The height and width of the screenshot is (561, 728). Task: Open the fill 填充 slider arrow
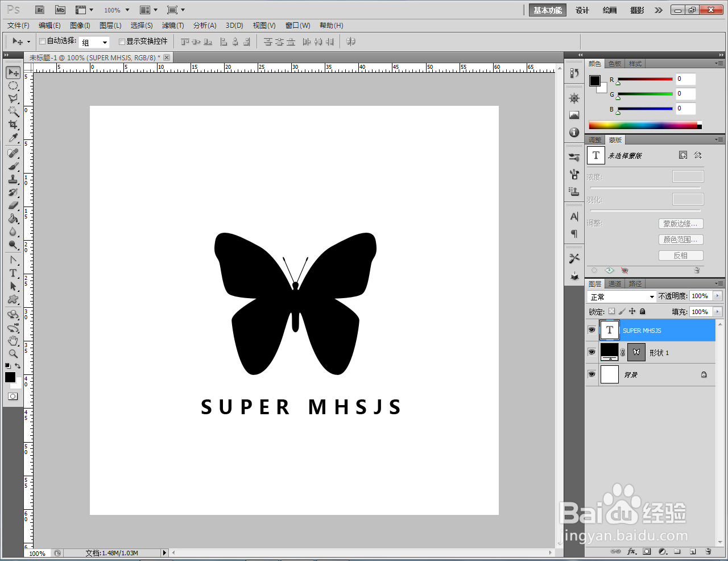[717, 312]
